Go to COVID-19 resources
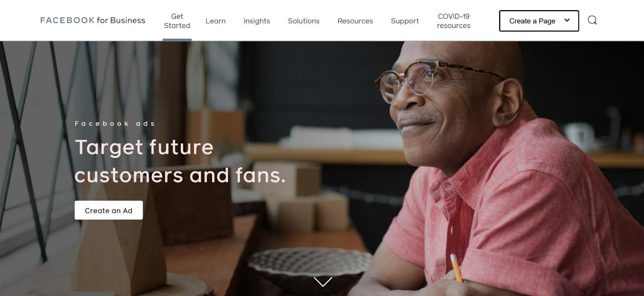 tap(454, 21)
